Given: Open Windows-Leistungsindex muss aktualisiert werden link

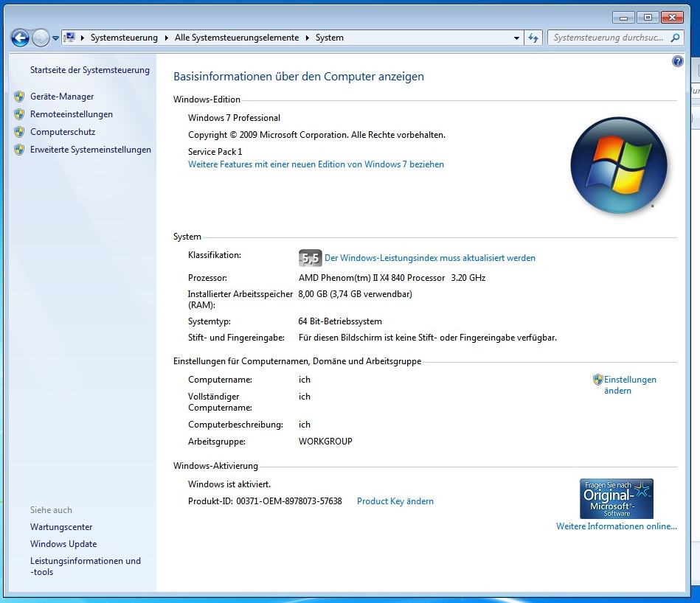Looking at the screenshot, I should pos(430,258).
